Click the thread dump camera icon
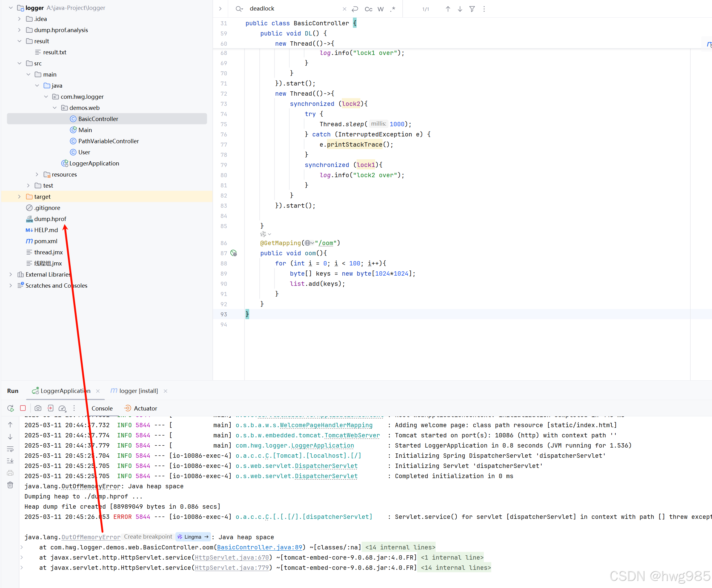 (38, 408)
